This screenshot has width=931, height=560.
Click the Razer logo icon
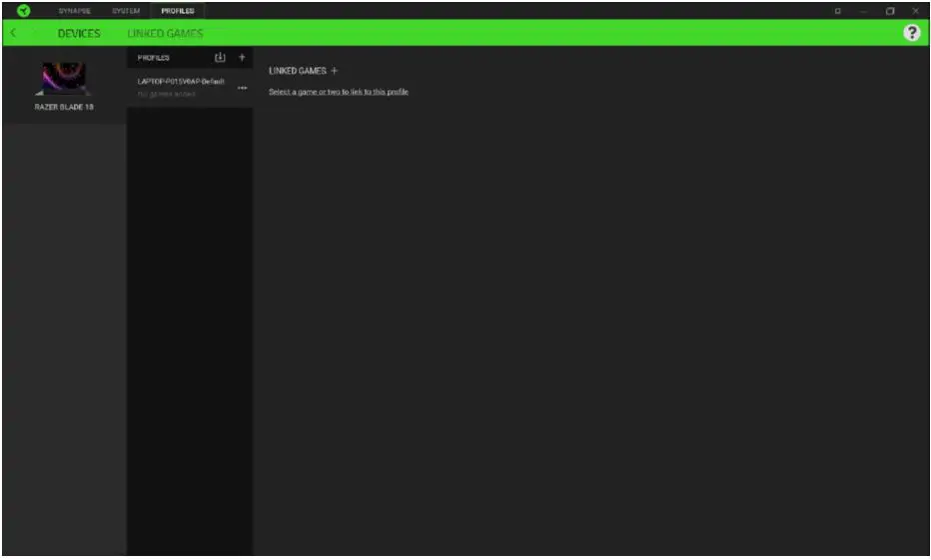tap(23, 11)
